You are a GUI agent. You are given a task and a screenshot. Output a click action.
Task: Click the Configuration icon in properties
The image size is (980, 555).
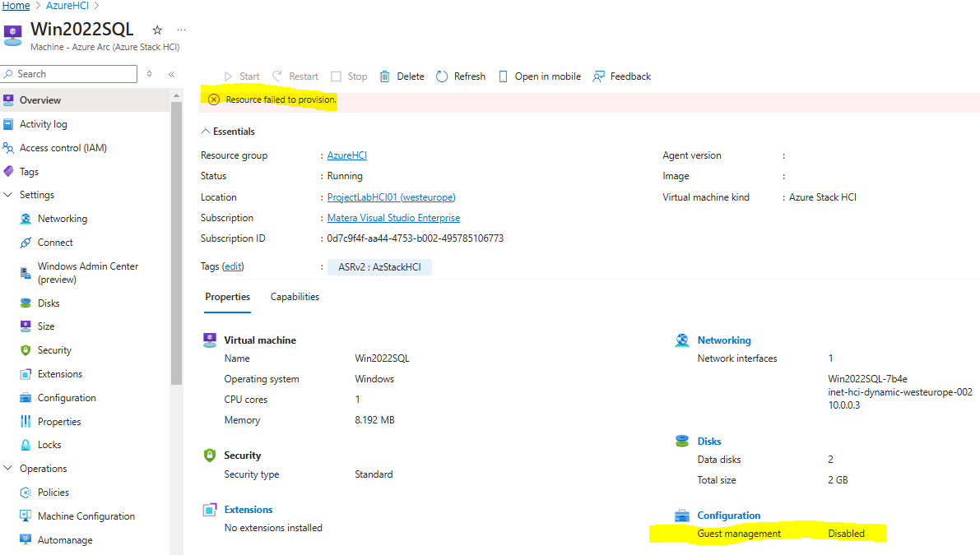tap(682, 516)
